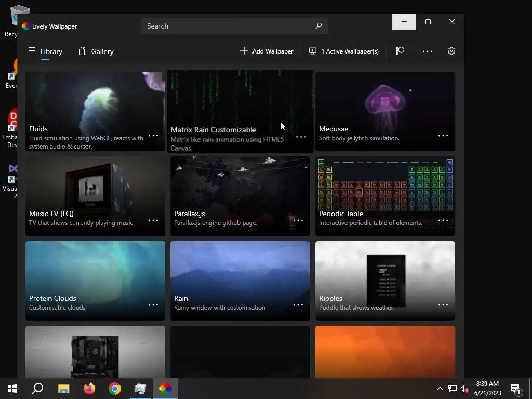Viewport: 532px width, 399px height.
Task: Open options menu for Rain wallpaper
Action: [x=298, y=305]
